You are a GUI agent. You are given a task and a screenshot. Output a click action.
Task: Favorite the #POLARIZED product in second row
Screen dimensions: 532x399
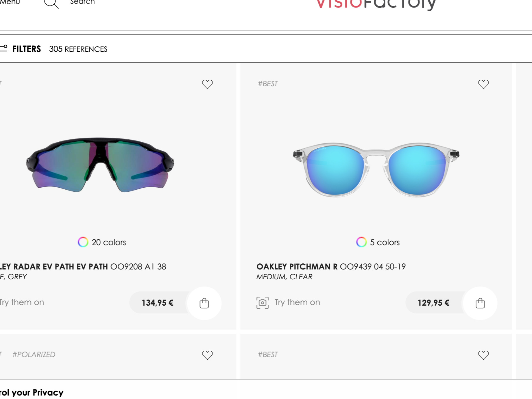[x=207, y=355]
